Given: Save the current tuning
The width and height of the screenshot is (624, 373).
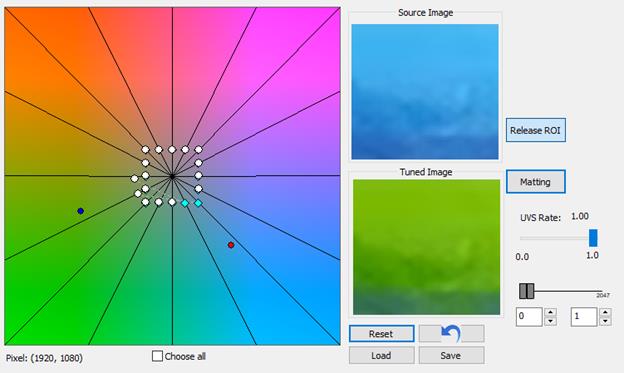Looking at the screenshot, I should coord(451,355).
